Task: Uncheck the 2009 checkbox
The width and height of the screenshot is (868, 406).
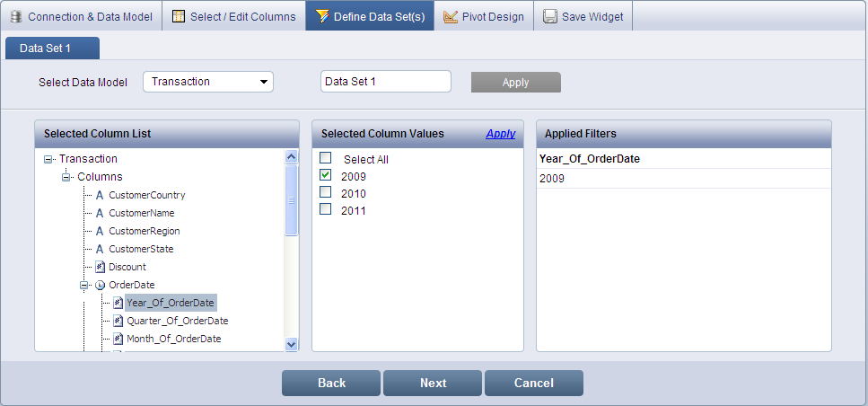Action: (x=326, y=176)
